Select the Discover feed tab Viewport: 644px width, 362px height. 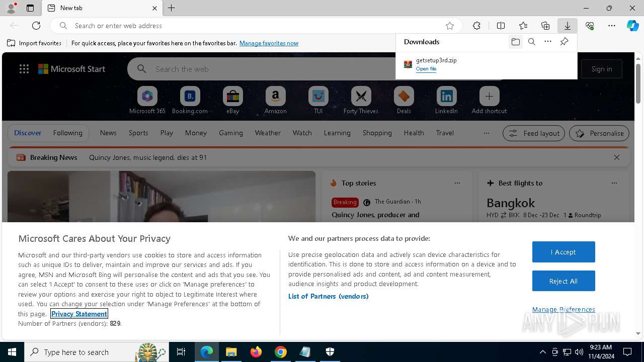click(28, 133)
